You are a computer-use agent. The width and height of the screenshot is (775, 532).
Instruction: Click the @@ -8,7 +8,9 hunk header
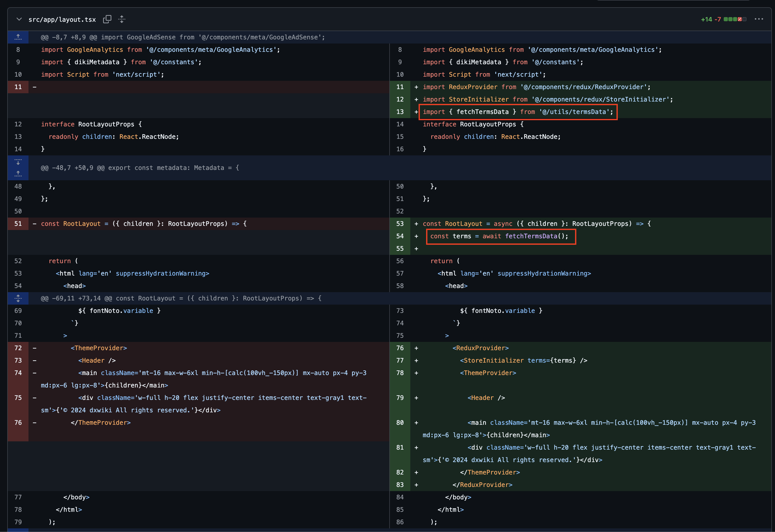[183, 37]
